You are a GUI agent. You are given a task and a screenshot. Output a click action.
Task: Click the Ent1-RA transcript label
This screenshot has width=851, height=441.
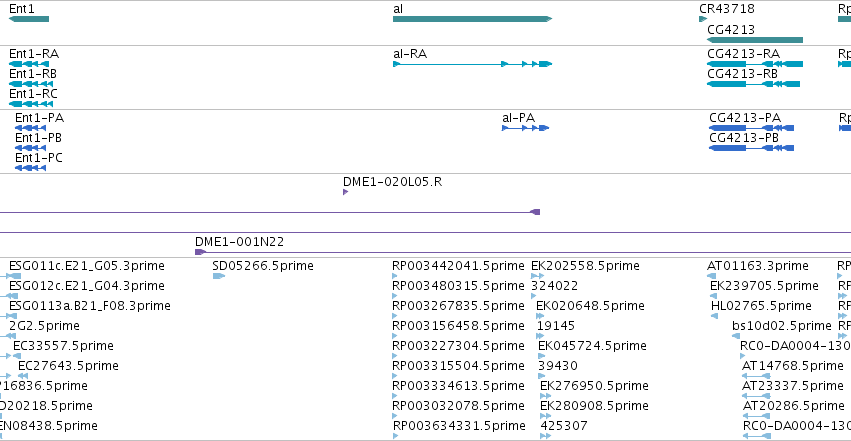pos(33,53)
